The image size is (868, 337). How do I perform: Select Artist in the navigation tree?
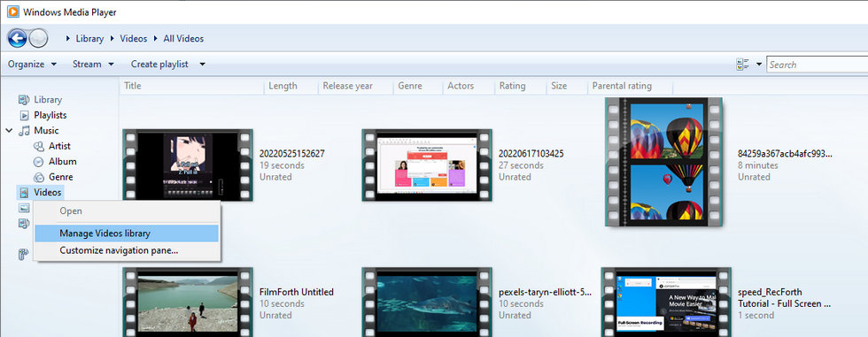[x=60, y=146]
